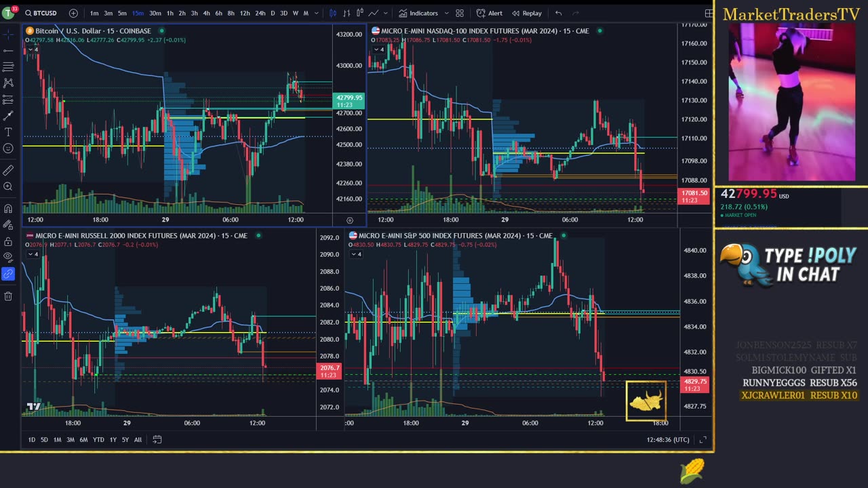Toggle the highlighted drawing sync link icon
Screen dimensions: 868x488
8,274
